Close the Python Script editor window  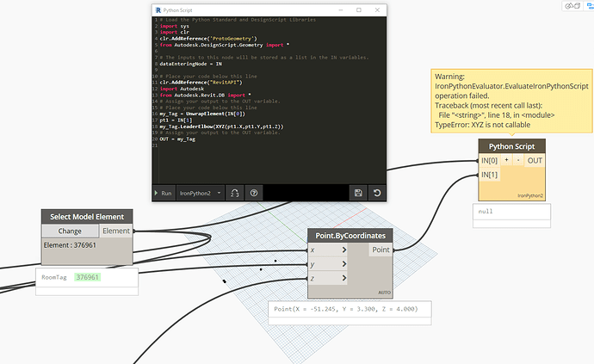pos(377,10)
